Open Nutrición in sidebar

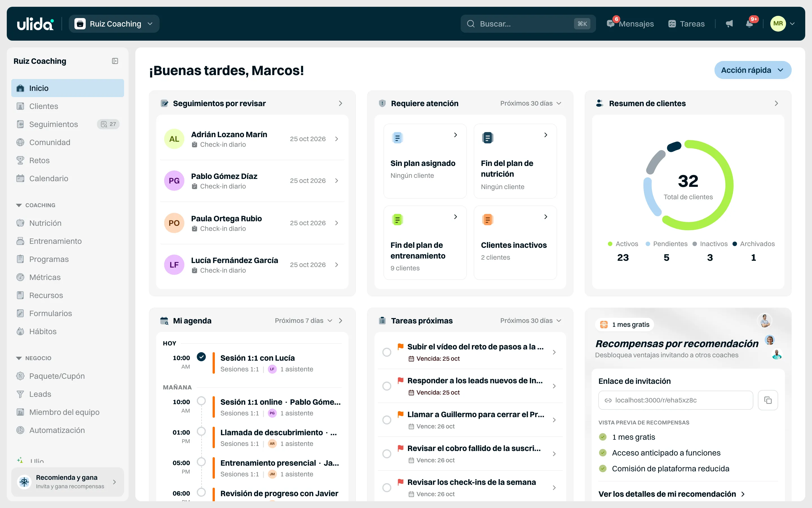67,223
